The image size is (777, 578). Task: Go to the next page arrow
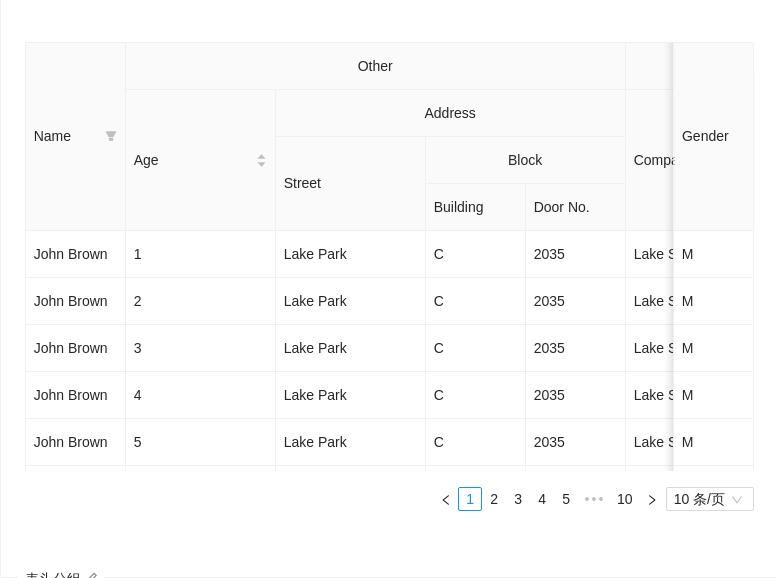click(x=652, y=500)
